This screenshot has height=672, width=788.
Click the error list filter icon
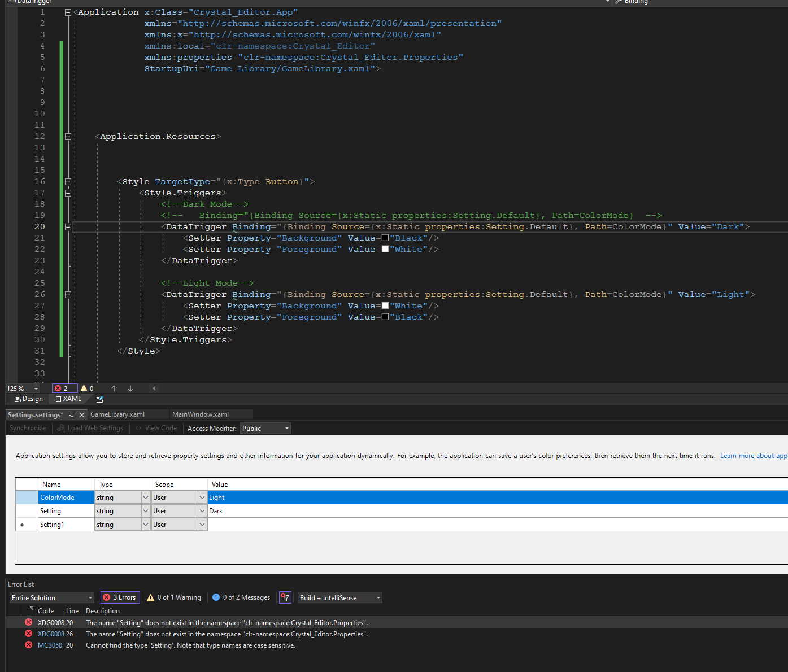285,597
